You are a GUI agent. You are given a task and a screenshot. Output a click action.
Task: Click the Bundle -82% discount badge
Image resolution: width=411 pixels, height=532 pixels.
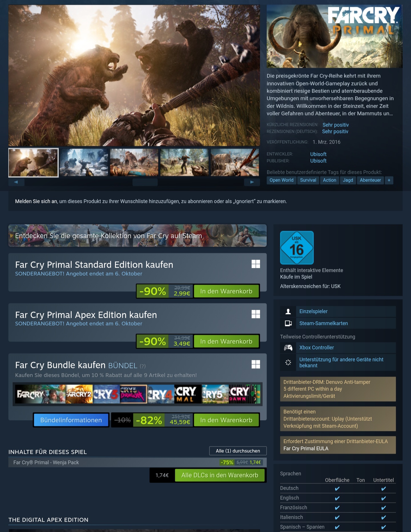pyautogui.click(x=149, y=420)
